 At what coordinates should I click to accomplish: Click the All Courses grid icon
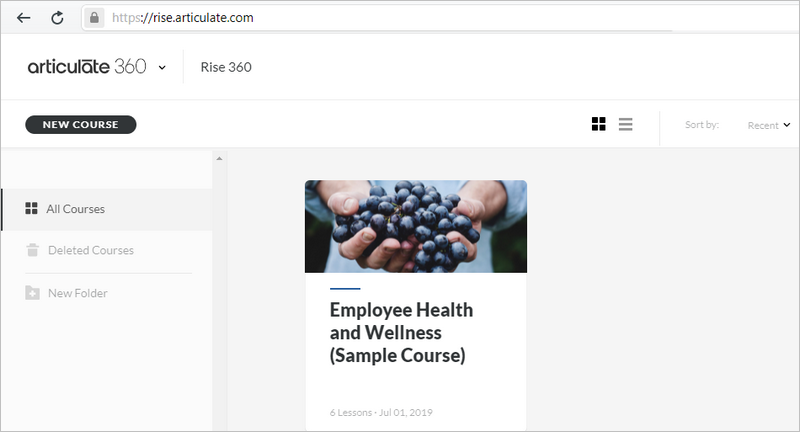point(31,209)
